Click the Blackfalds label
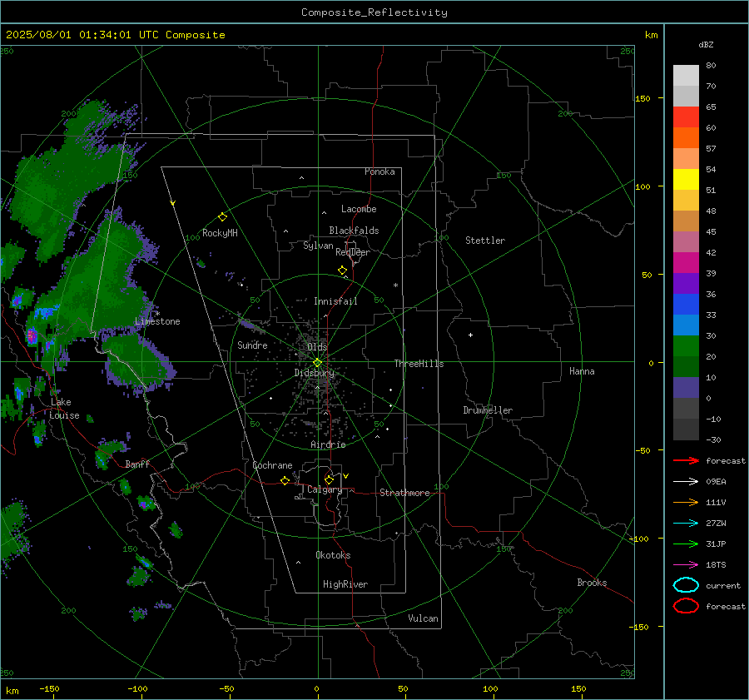Screen dimensions: 749x700 tap(354, 231)
